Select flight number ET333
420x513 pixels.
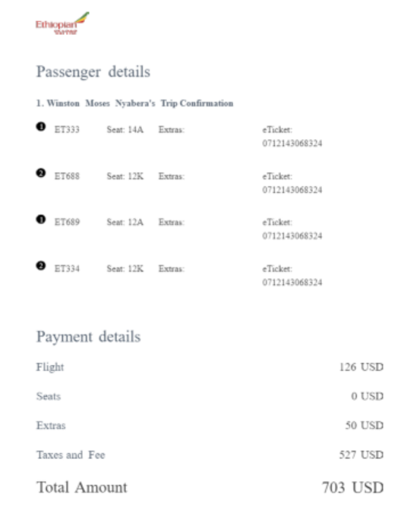point(67,129)
